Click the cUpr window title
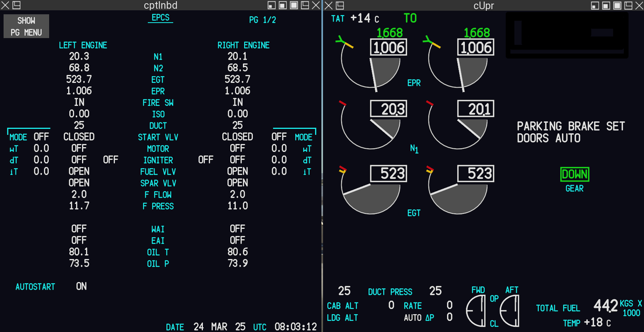This screenshot has width=644, height=332. [483, 6]
